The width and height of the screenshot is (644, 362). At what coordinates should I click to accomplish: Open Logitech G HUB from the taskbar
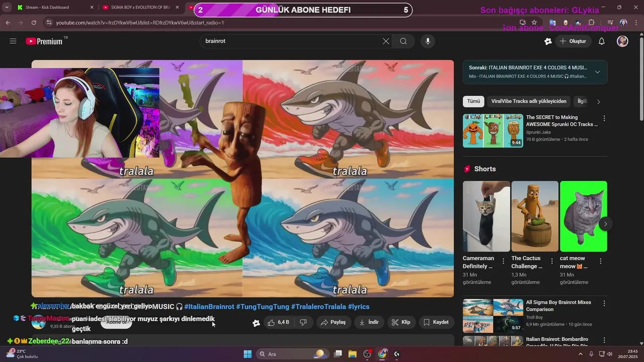point(397,354)
